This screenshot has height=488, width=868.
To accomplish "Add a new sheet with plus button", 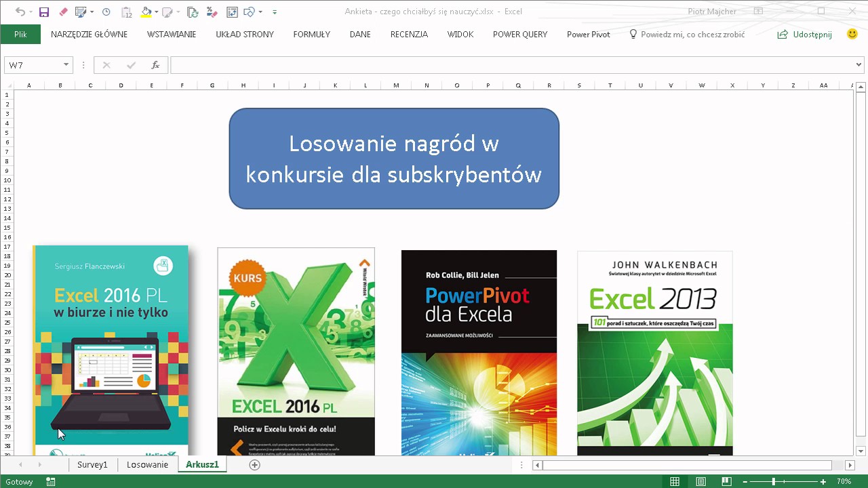I will point(254,464).
